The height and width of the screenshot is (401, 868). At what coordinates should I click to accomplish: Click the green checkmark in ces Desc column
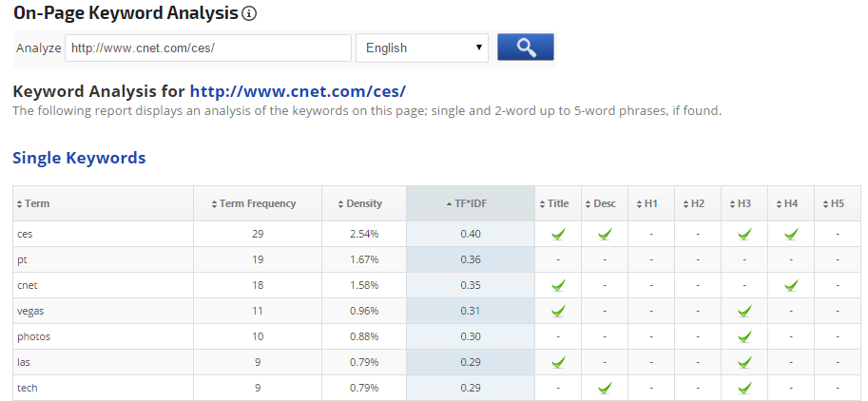coord(605,234)
